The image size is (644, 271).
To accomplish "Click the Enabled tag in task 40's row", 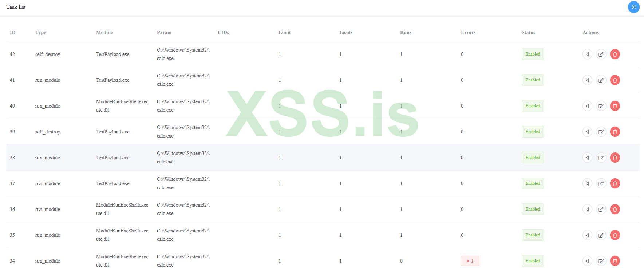I will (x=533, y=106).
